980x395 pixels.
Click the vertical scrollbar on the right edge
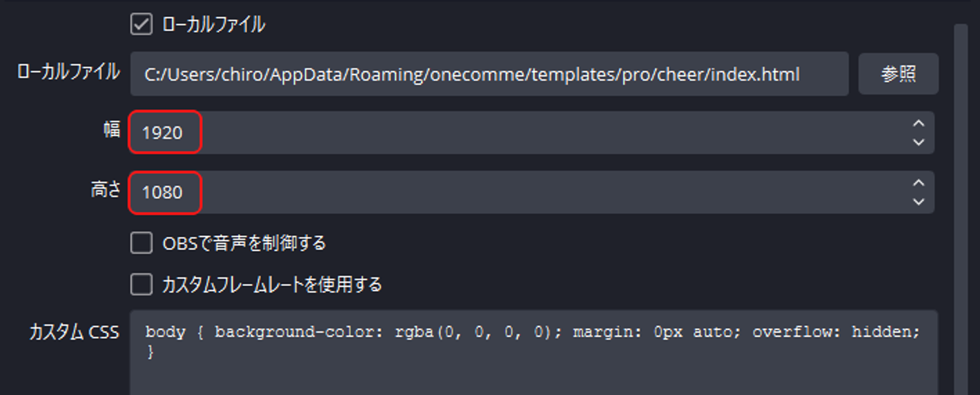tap(961, 207)
